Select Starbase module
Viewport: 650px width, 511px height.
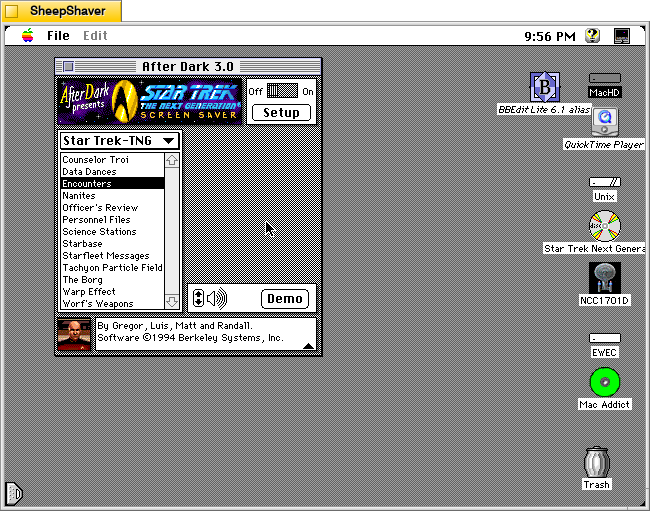coord(112,244)
